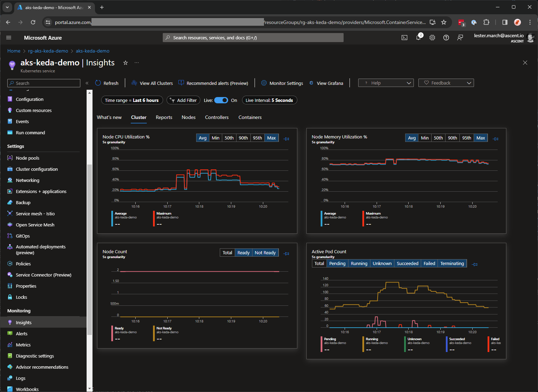
Task: Turn off the Live toggle
Action: coord(221,100)
